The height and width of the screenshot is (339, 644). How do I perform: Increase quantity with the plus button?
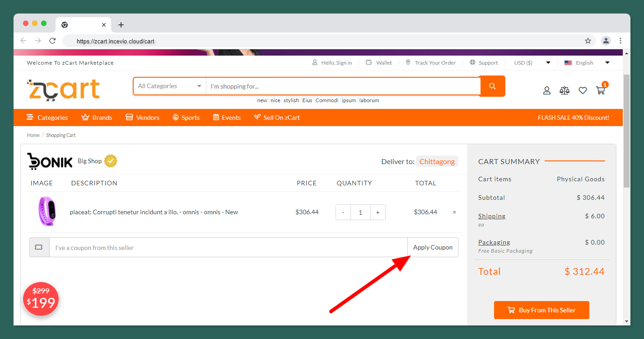click(x=378, y=212)
